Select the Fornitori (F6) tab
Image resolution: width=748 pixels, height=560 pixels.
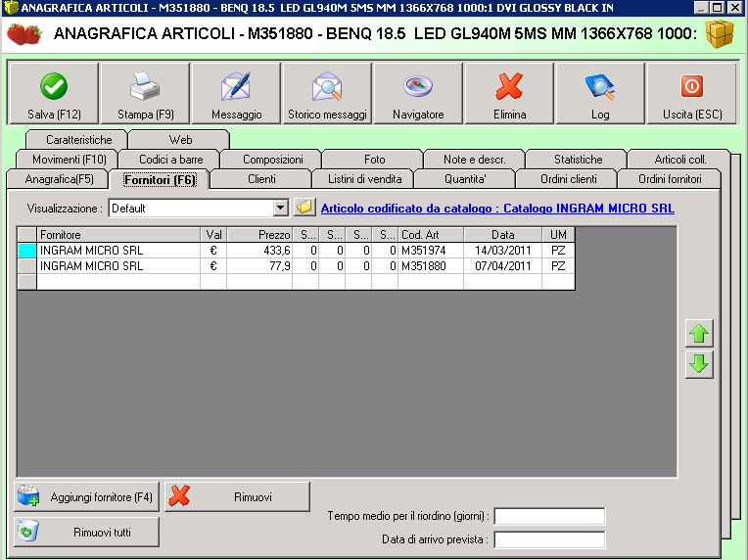tap(160, 180)
